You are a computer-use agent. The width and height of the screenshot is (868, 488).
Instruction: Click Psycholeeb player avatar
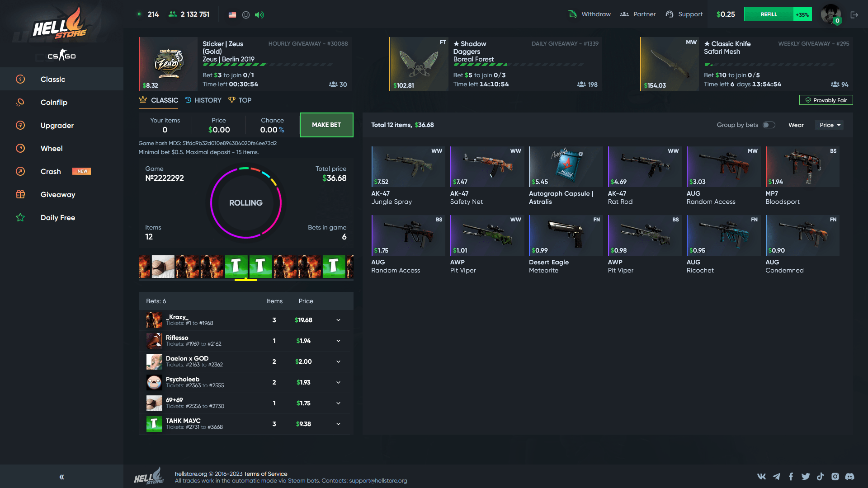tap(154, 382)
